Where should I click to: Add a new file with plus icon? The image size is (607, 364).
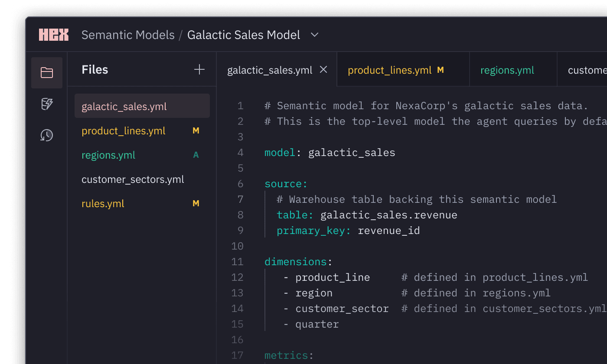pos(199,69)
